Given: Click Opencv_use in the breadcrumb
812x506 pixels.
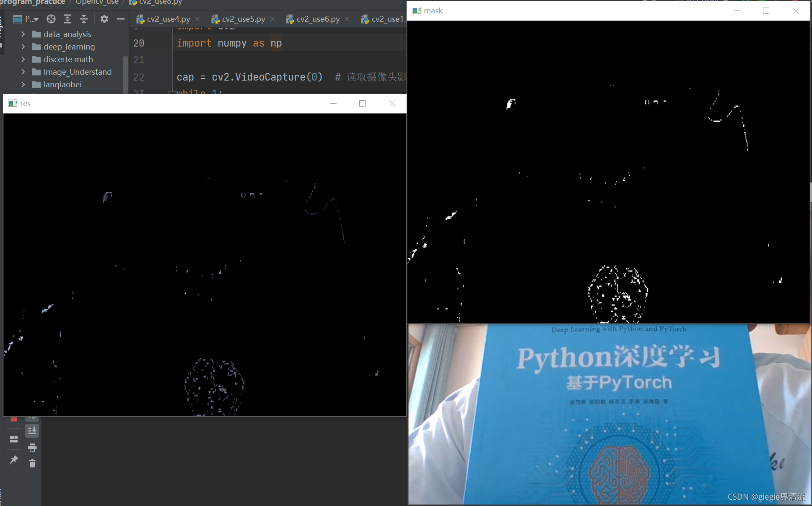Looking at the screenshot, I should (x=97, y=3).
